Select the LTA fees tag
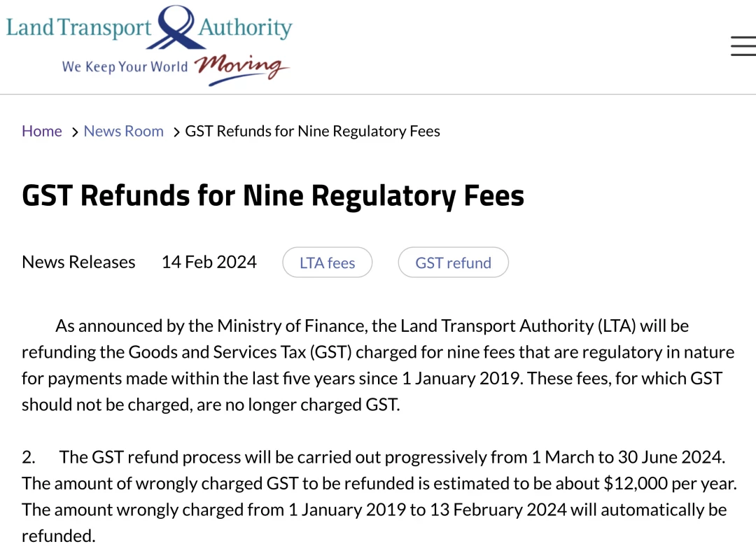The image size is (756, 551). 328,263
